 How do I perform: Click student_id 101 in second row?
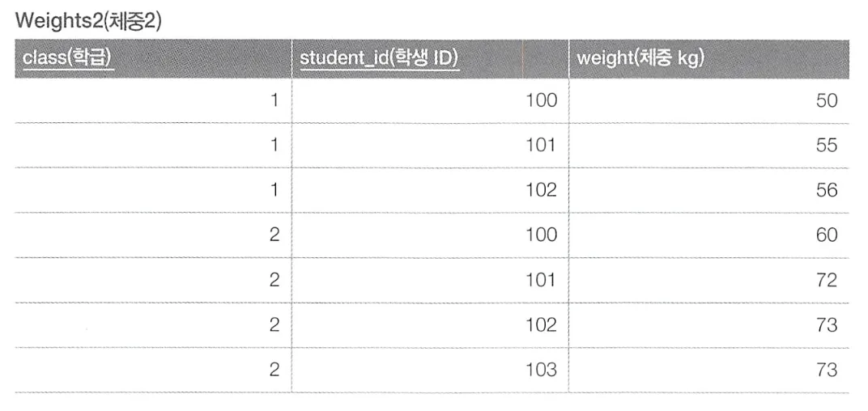tap(430, 146)
